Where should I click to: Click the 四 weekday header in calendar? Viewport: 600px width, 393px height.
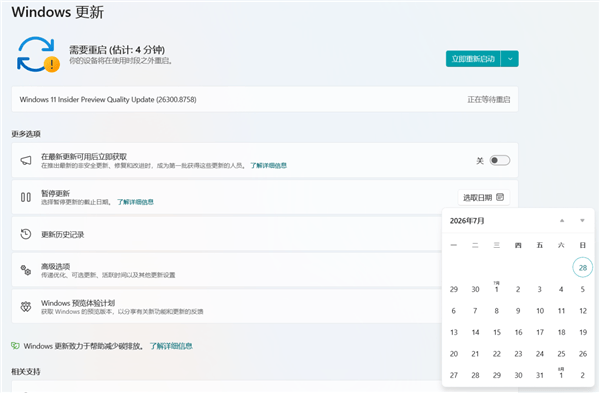click(x=518, y=245)
